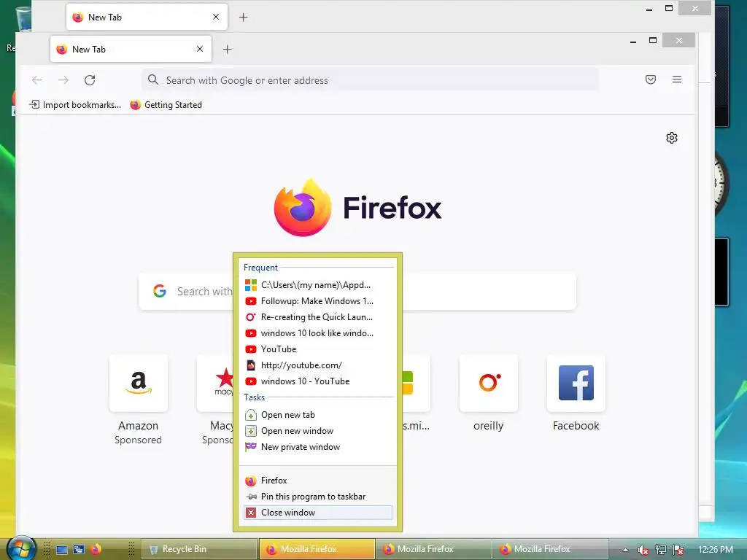This screenshot has width=747, height=560.
Task: Open the Getting Started bookmark
Action: tap(166, 105)
